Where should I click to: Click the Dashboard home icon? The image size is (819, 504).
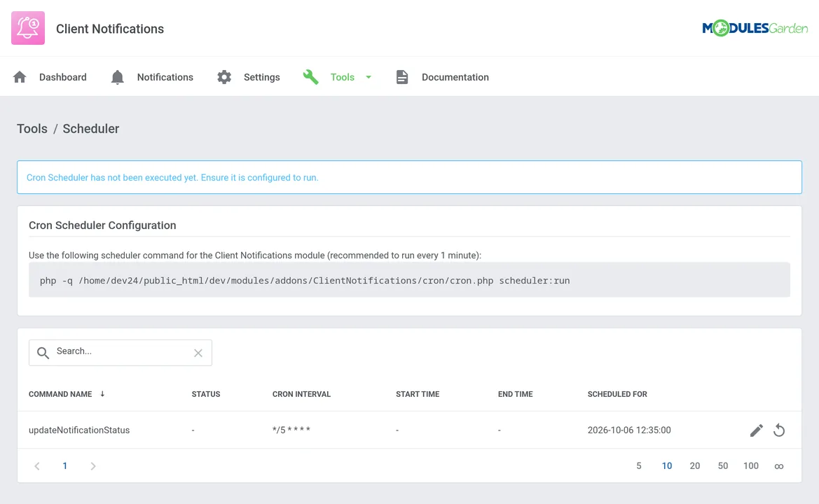[20, 77]
